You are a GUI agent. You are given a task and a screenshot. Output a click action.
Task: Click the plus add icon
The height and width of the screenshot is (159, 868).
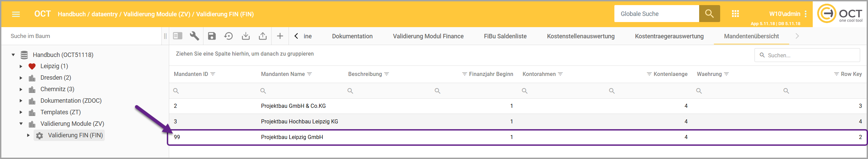pos(280,36)
